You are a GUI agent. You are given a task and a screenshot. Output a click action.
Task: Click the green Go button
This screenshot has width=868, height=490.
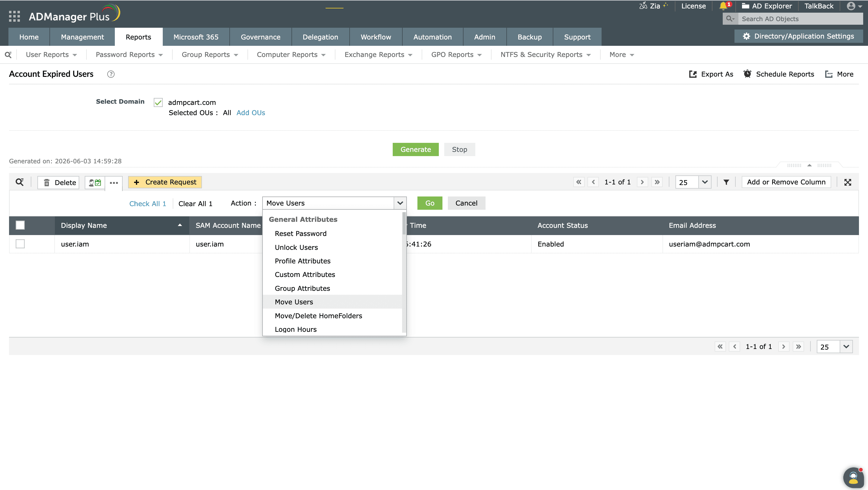point(429,203)
